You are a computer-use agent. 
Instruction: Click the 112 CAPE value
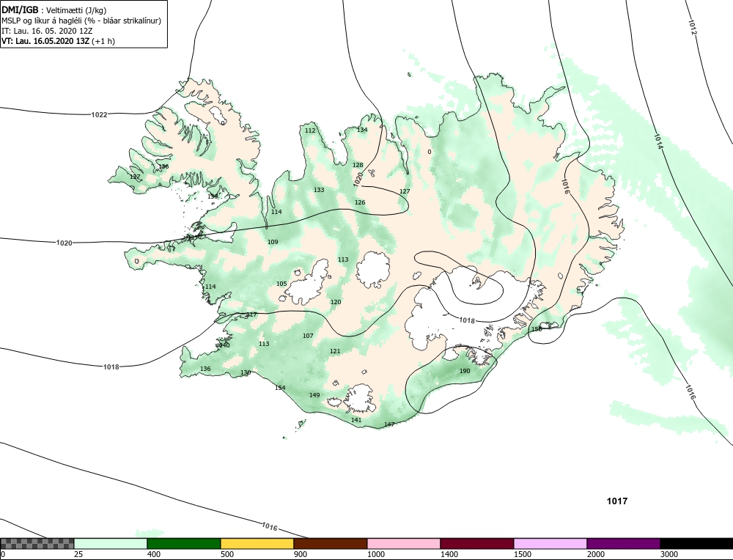click(310, 130)
